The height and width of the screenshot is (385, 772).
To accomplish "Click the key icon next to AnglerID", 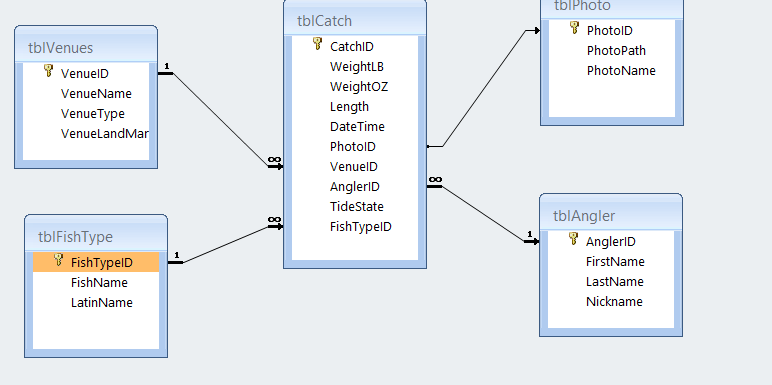I will [x=573, y=239].
